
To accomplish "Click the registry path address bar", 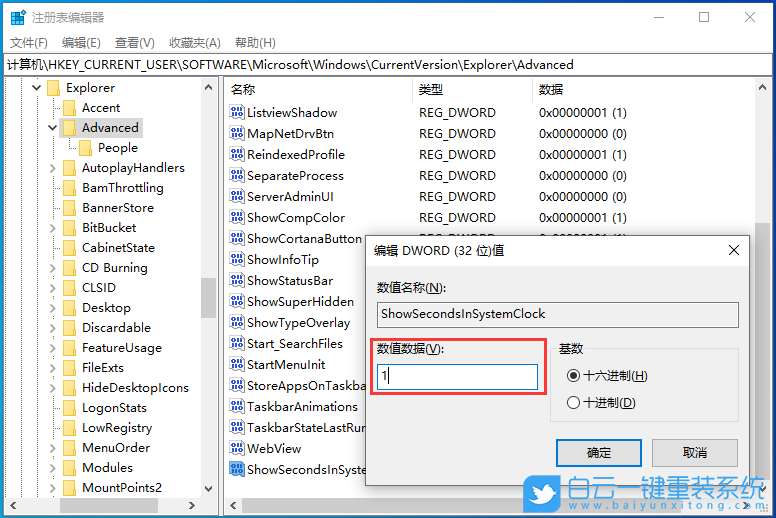I will click(x=388, y=65).
